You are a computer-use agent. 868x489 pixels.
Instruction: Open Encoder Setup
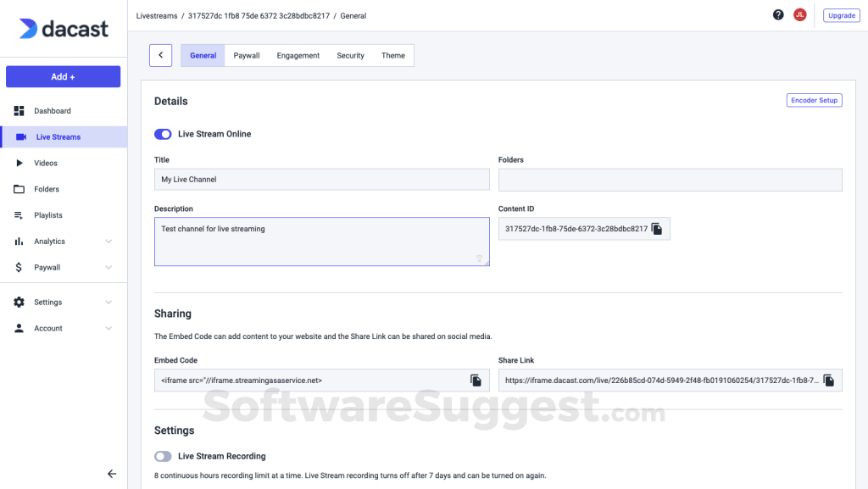[x=814, y=100]
